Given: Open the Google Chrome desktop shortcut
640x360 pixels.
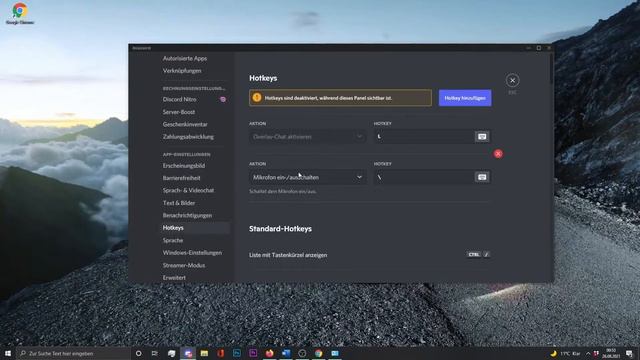Looking at the screenshot, I should [x=20, y=13].
